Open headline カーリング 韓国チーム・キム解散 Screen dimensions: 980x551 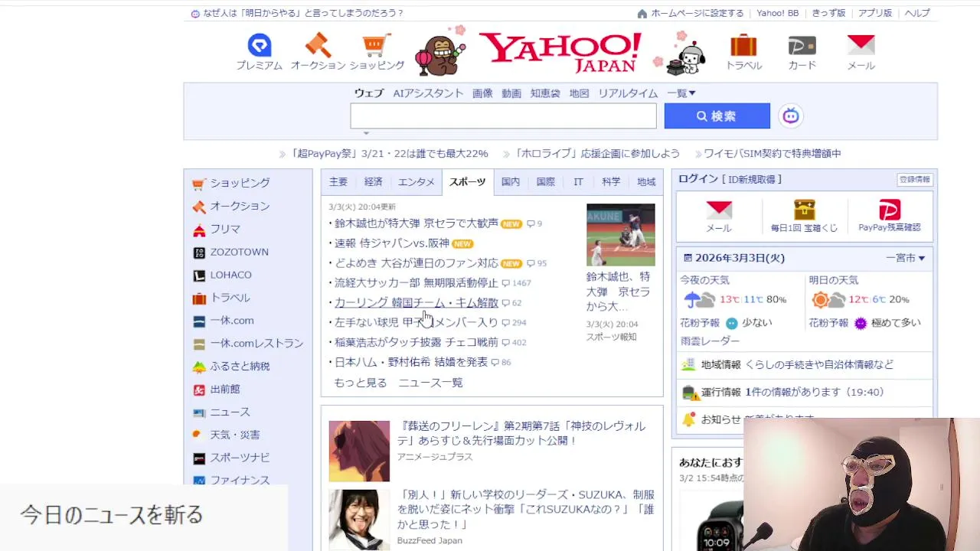pos(416,303)
